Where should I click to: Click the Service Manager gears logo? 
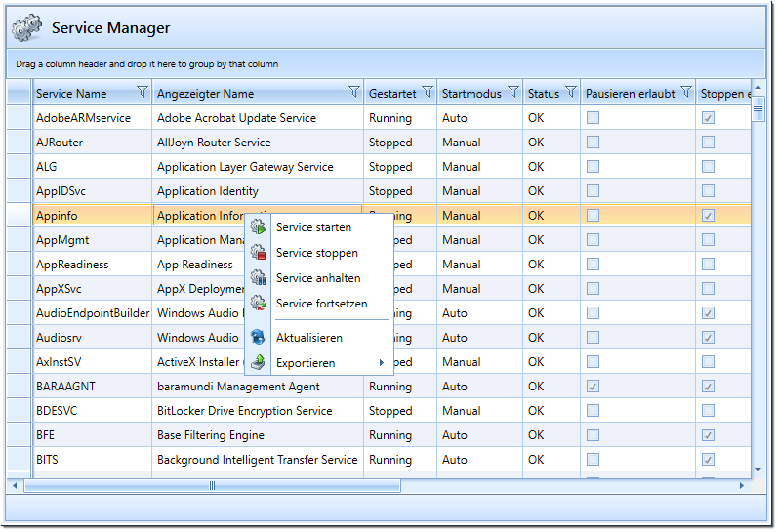(x=26, y=27)
